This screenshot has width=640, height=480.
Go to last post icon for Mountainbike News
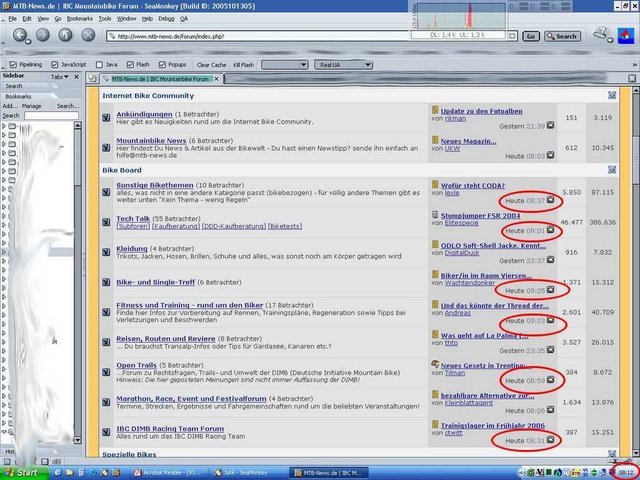550,155
